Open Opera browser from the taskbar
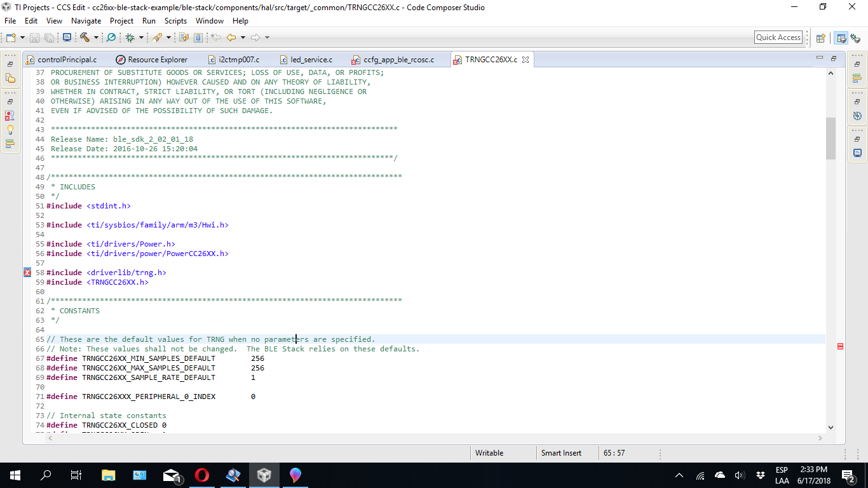Screen dimensions: 868x488 pyautogui.click(x=202, y=475)
